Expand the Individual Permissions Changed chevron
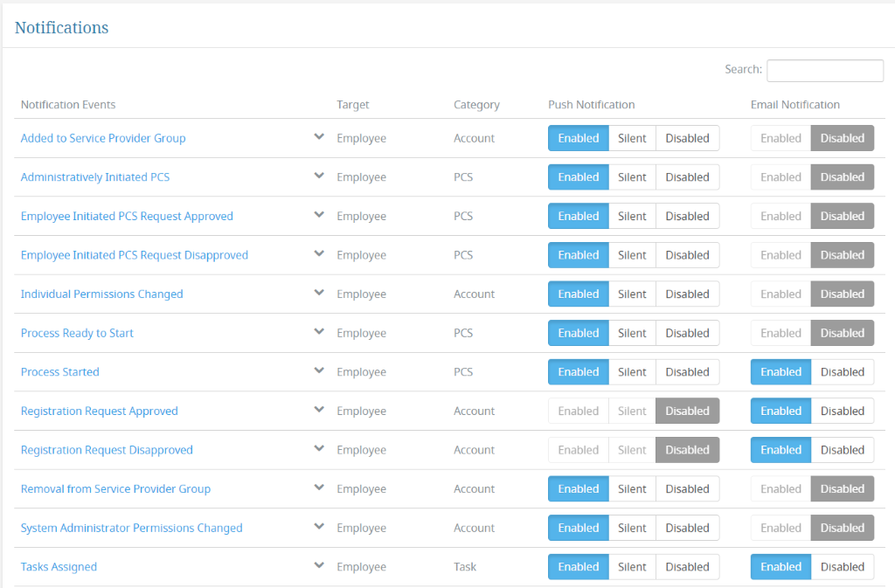Viewport: 895px width, 588px height. click(x=319, y=293)
